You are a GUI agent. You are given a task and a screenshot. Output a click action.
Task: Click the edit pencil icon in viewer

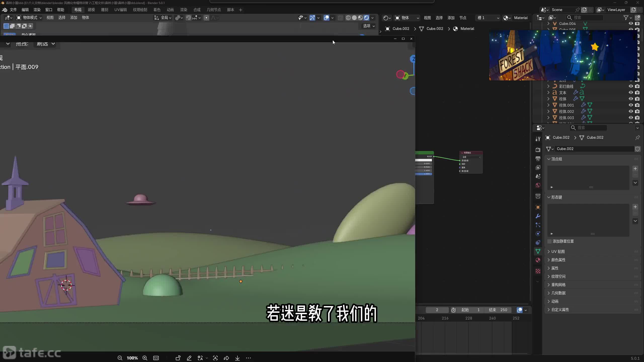point(189,358)
